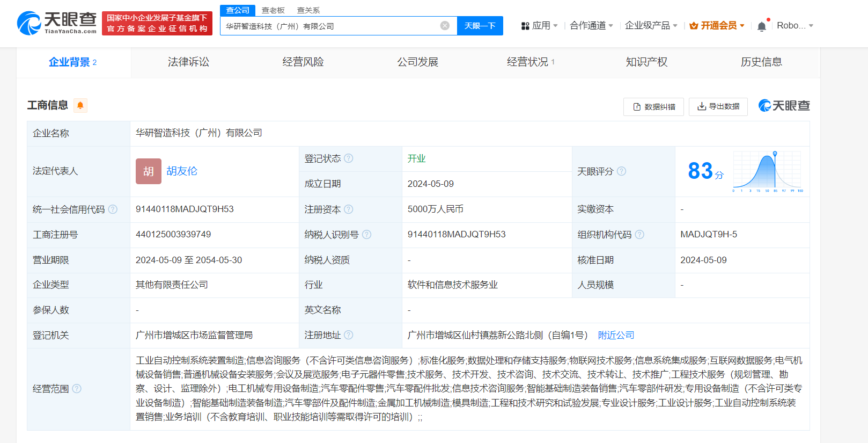The width and height of the screenshot is (868, 443).
Task: Switch to the 经营风险 tab
Action: click(x=303, y=62)
